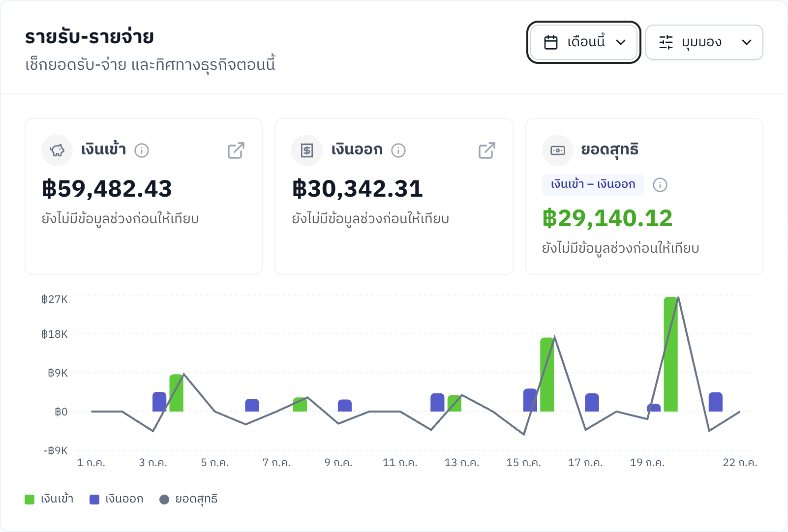
Task: Click the green income bar near 3 ก.ค.
Action: tap(177, 393)
